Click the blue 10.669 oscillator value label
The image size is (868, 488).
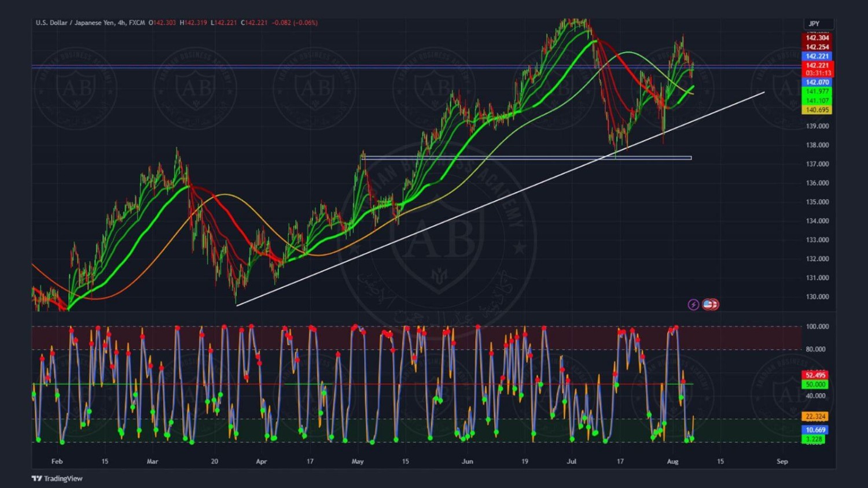pos(815,430)
